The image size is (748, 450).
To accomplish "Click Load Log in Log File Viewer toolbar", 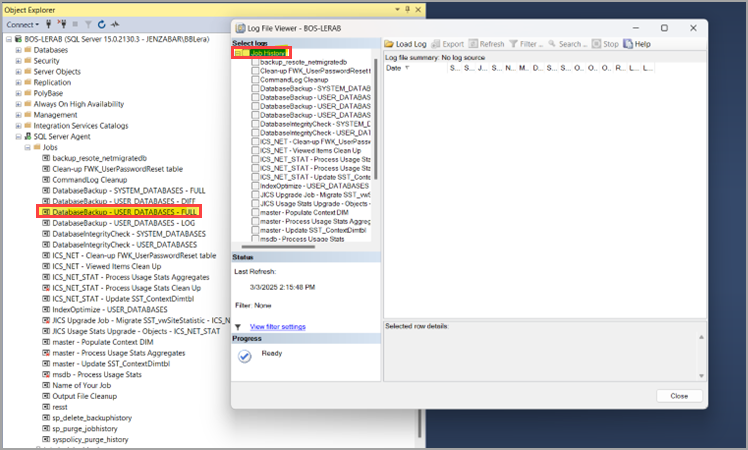I will coord(405,44).
